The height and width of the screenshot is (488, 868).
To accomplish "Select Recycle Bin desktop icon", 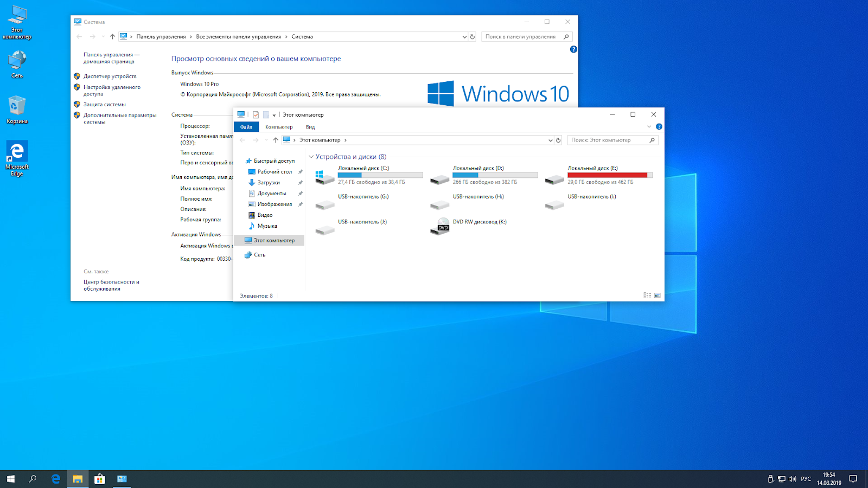I will tap(17, 110).
